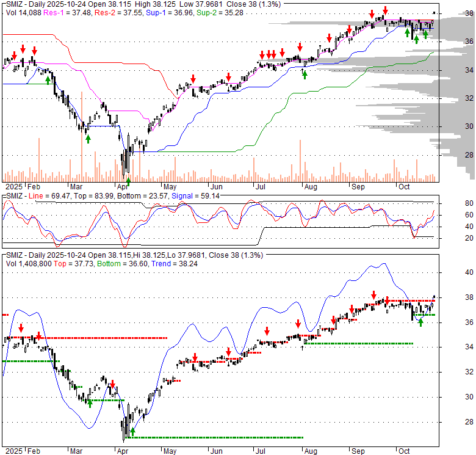The width and height of the screenshot is (476, 455).
Task: Click the green up arrow in October bottom chart
Action: tap(420, 322)
